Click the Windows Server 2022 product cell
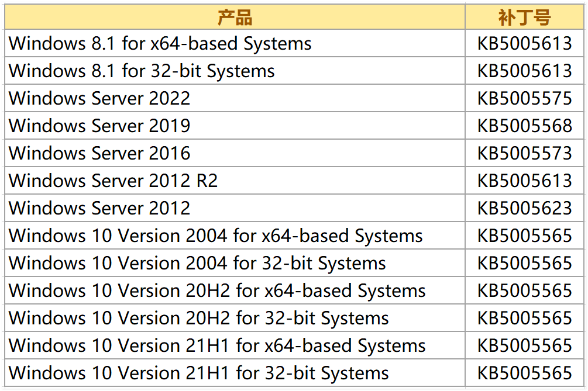The width and height of the screenshot is (588, 391). pyautogui.click(x=99, y=98)
